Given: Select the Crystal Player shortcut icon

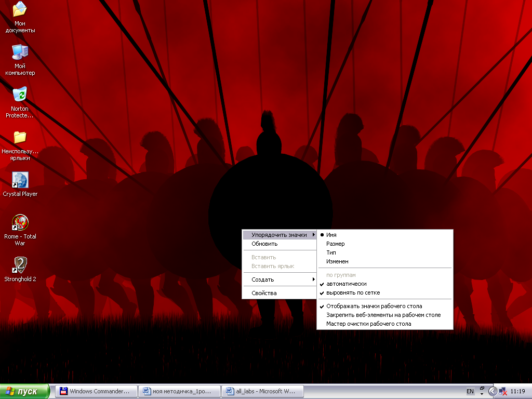Looking at the screenshot, I should pos(20,184).
